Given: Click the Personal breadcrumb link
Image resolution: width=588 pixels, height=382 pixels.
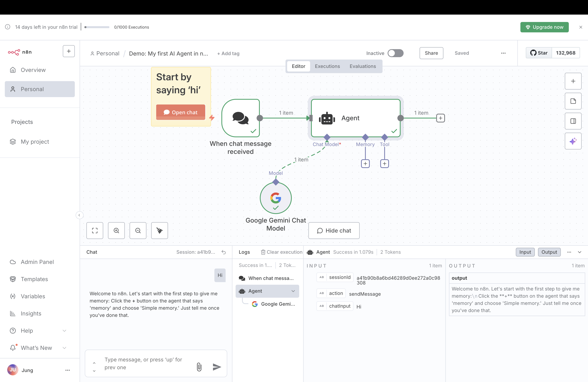Looking at the screenshot, I should (105, 53).
